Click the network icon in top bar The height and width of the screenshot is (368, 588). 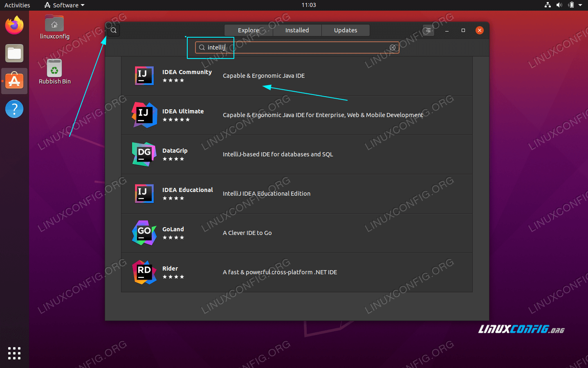548,5
